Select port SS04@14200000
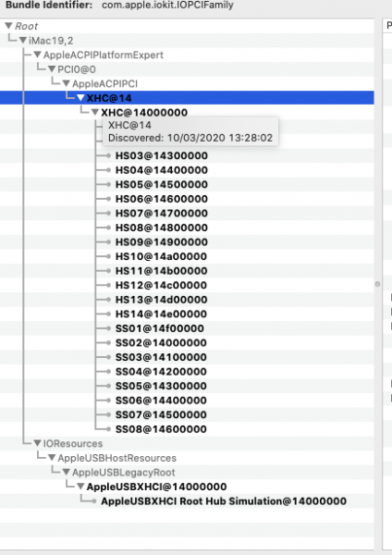 pos(161,372)
